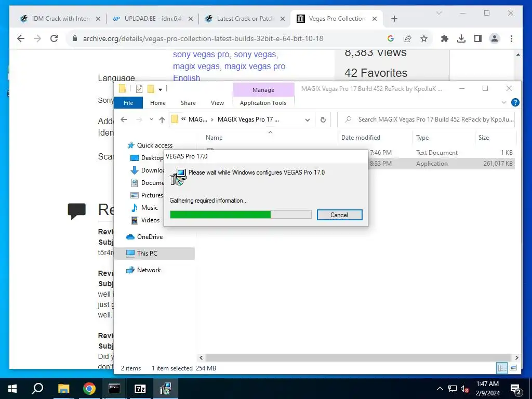Open Windows Start menu

pos(12,389)
